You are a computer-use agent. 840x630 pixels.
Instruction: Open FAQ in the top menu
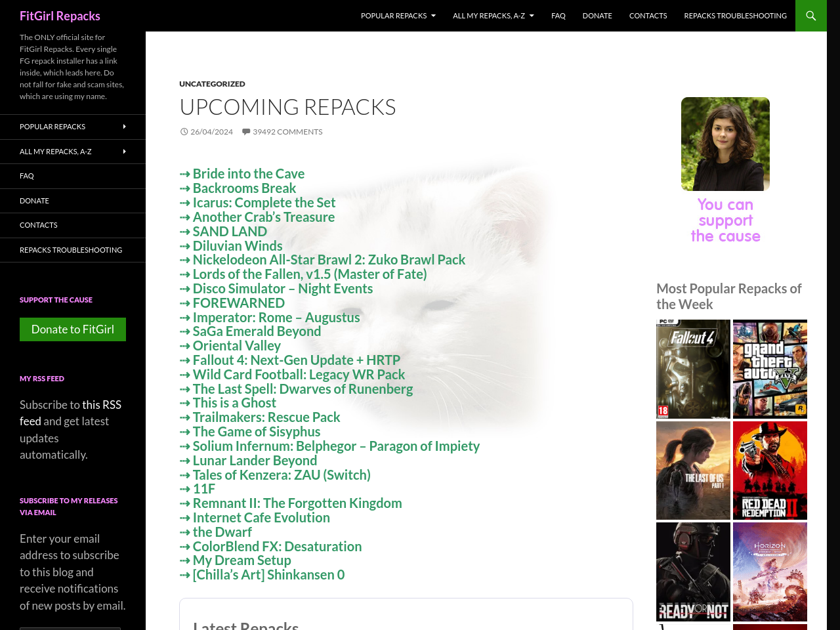click(558, 16)
